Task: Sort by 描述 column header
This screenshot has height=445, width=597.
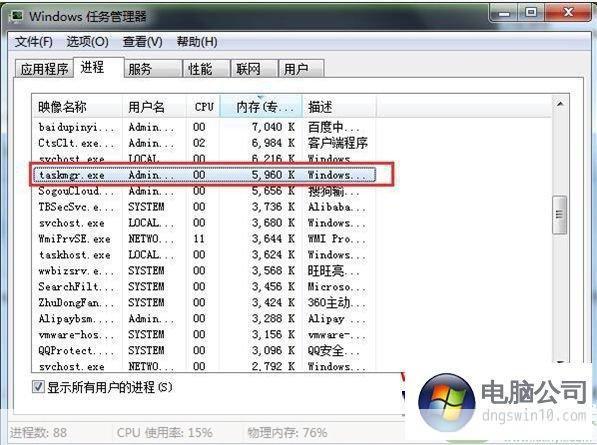Action: (339, 107)
